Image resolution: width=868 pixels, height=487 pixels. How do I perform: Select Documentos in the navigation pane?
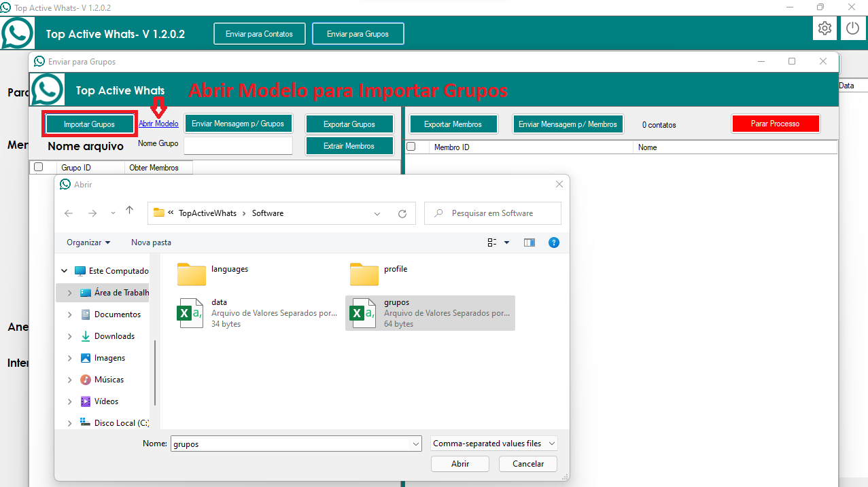click(118, 314)
